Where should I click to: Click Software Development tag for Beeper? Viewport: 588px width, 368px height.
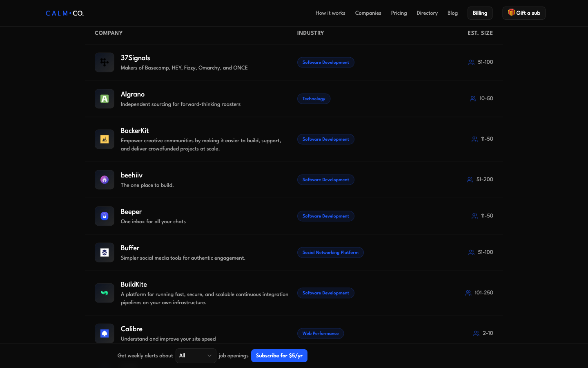pos(325,216)
